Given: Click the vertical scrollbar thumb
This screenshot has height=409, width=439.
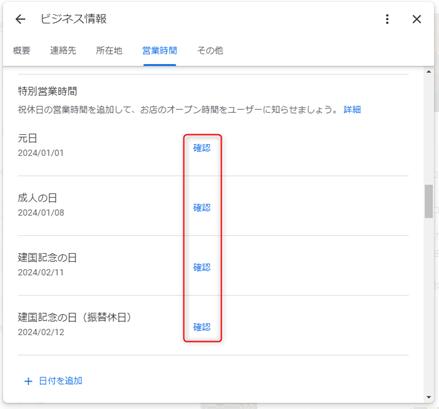Looking at the screenshot, I should [429, 201].
